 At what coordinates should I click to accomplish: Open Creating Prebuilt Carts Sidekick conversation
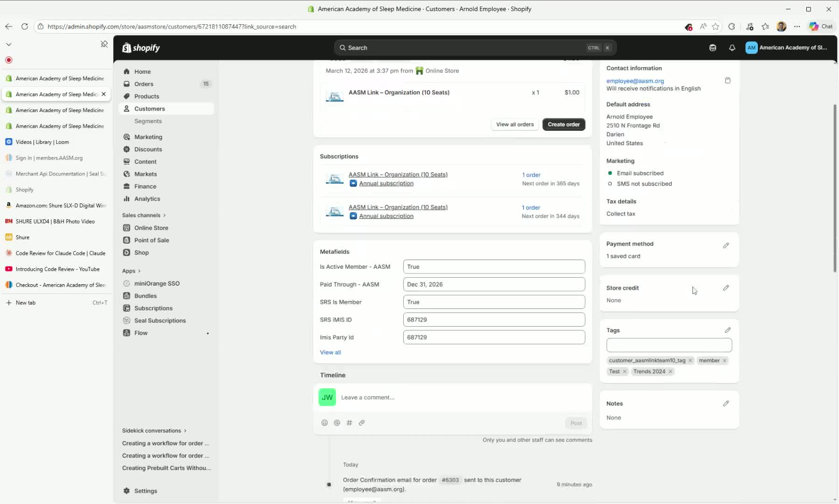click(166, 468)
